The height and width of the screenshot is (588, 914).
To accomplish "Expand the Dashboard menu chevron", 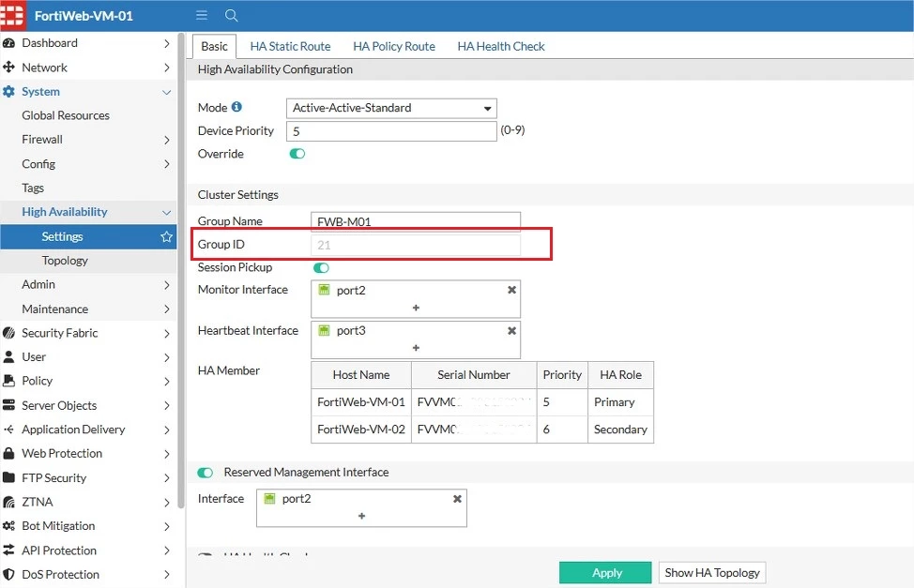I will [167, 44].
